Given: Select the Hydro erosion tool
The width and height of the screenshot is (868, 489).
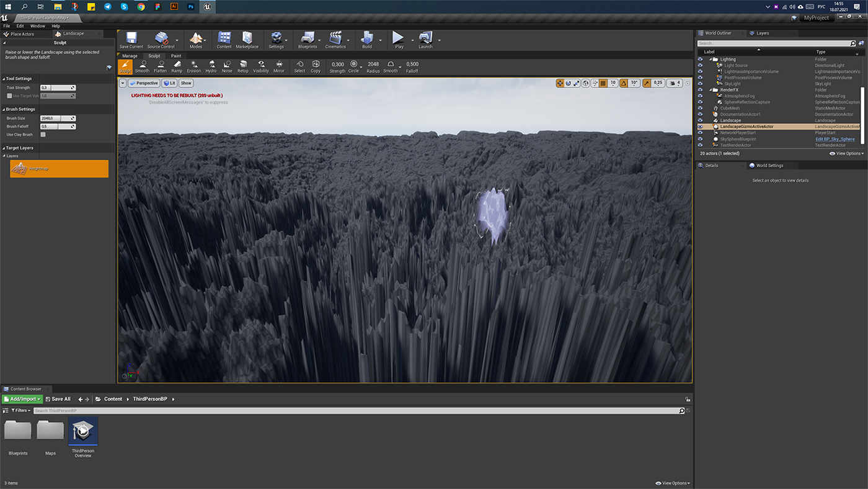Looking at the screenshot, I should (211, 66).
